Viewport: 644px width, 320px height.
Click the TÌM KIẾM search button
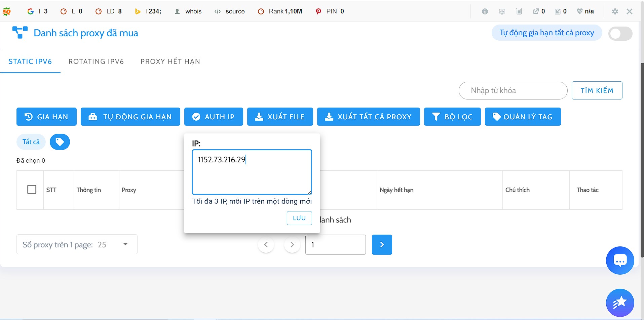[597, 90]
